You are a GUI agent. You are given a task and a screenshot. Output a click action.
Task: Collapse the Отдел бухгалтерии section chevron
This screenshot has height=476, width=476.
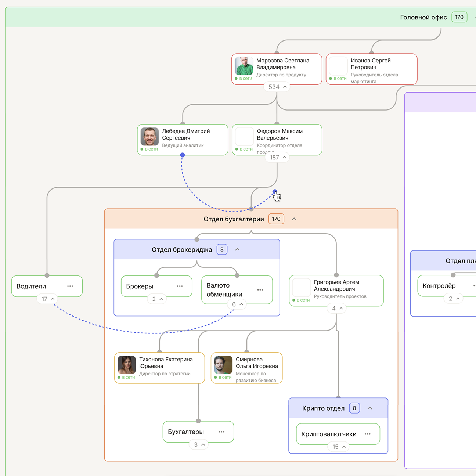click(294, 219)
